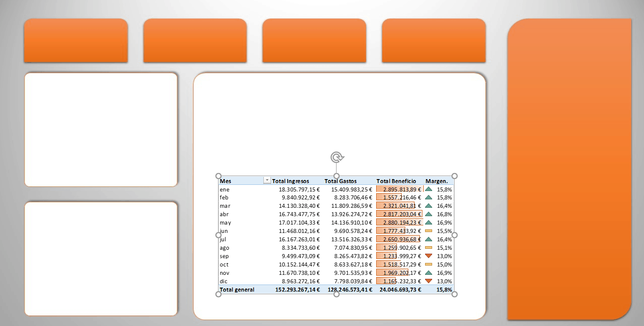Select the Margen. column header

(x=437, y=181)
